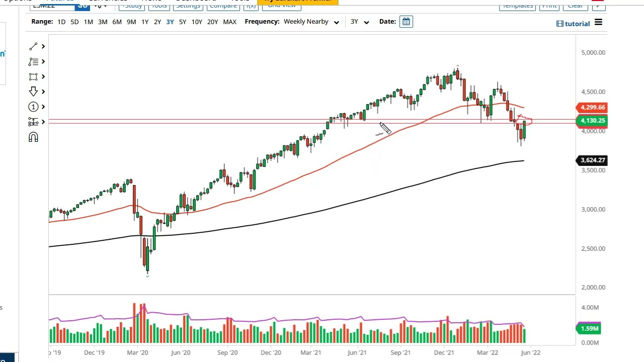Screen dimensions: 644x362
Task: Set range to 20Y
Action: pos(213,22)
